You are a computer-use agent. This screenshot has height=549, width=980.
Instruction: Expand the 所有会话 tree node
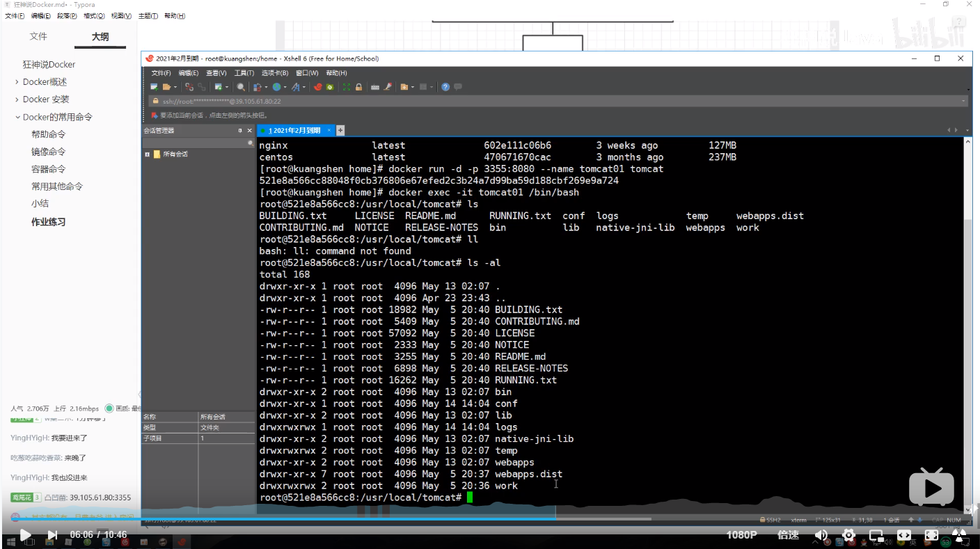click(x=147, y=154)
